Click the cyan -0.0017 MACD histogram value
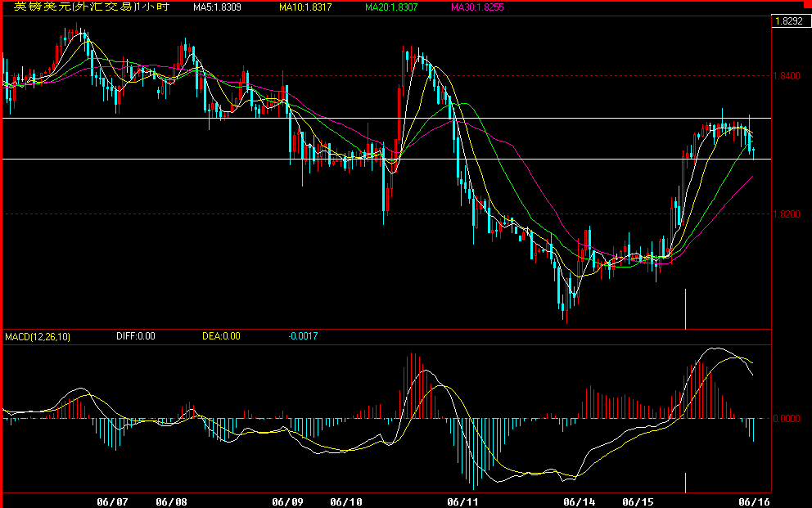 tap(303, 336)
